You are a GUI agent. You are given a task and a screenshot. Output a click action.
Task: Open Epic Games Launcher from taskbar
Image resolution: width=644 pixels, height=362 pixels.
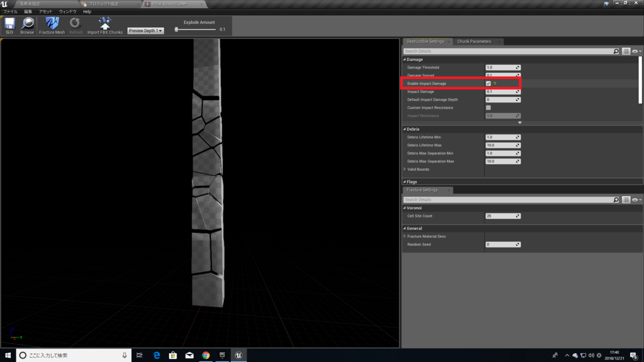pyautogui.click(x=222, y=356)
